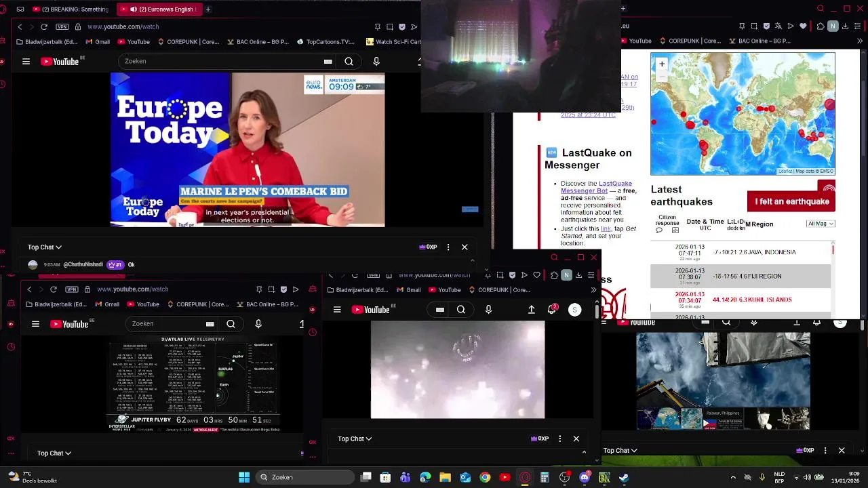Open notifications bell in the foggy-video YouTube window

[552, 309]
